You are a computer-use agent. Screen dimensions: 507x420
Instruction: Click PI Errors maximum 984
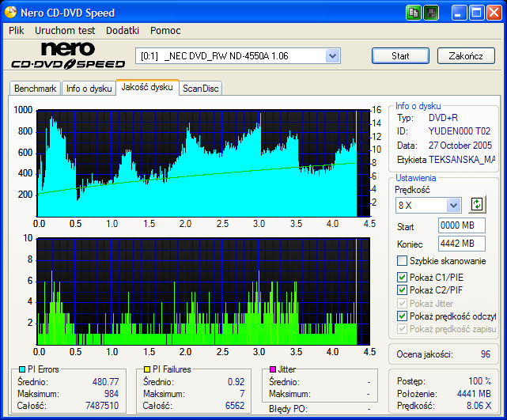point(112,393)
